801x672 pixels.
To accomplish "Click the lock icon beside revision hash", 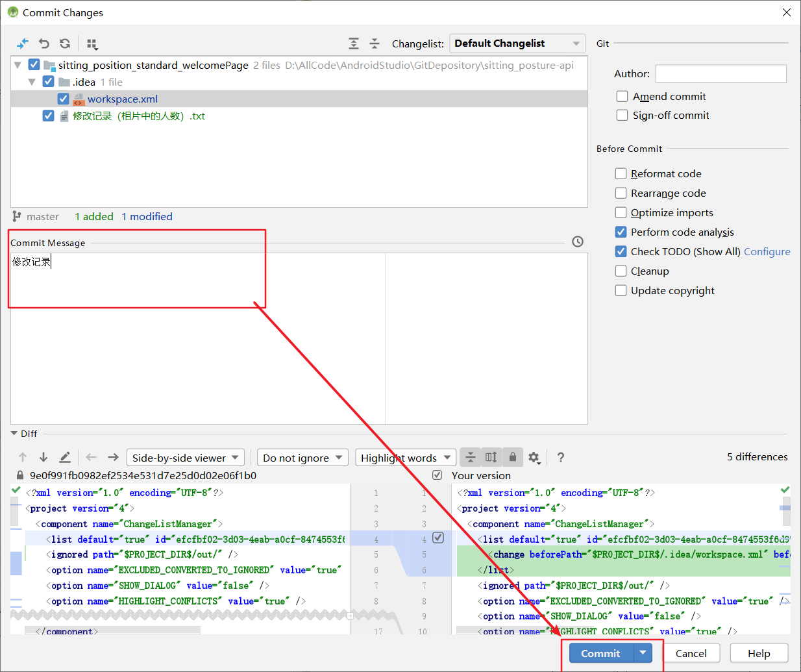I will point(20,475).
